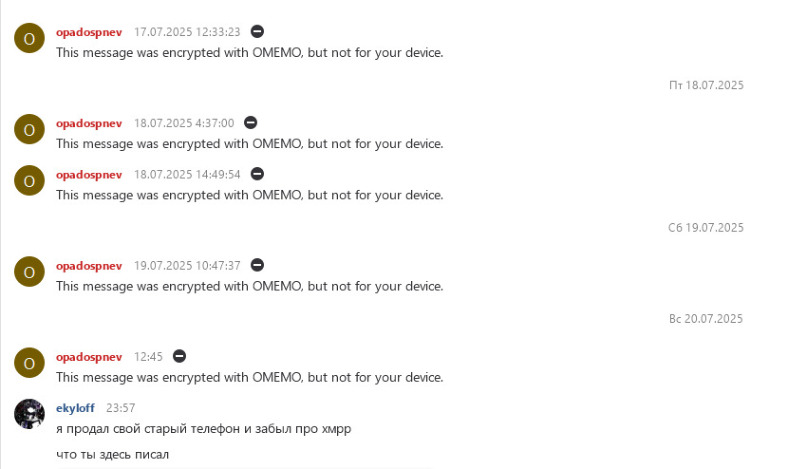Click opadospnev's name on the 18.07.2025 14:49:54 message
Screen dimensions: 807x469
click(x=89, y=174)
